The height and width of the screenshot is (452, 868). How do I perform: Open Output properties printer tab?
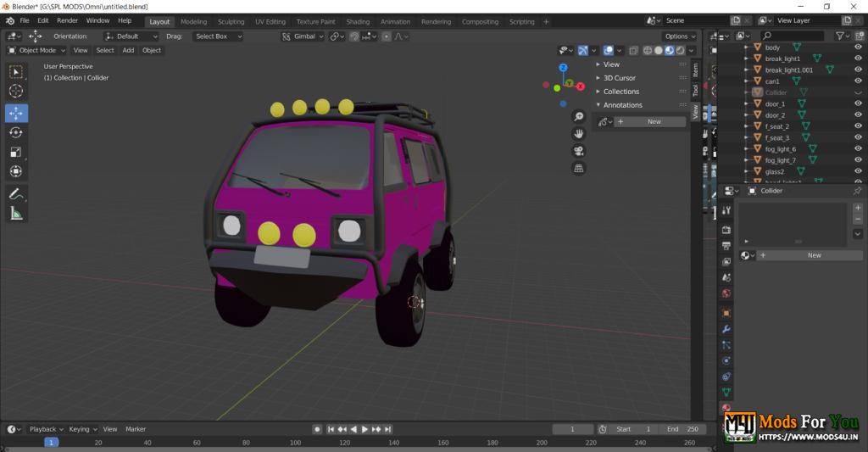(x=726, y=245)
